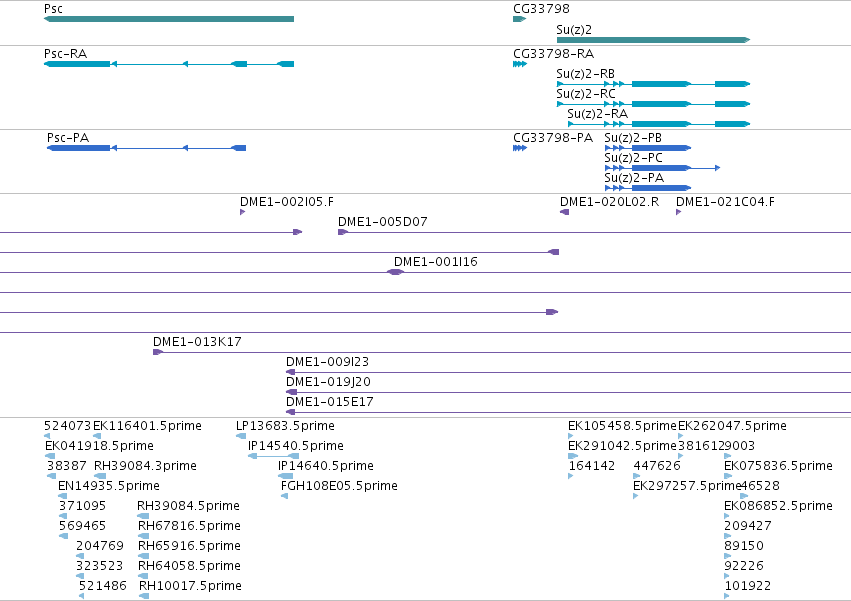Click the RH65916.5prime EST arrow
This screenshot has width=851, height=601.
143,556
